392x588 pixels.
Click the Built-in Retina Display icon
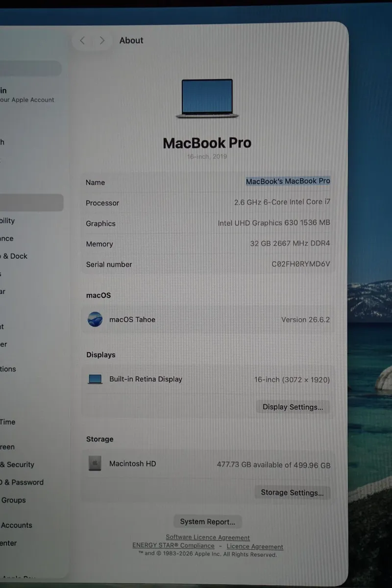[95, 379]
